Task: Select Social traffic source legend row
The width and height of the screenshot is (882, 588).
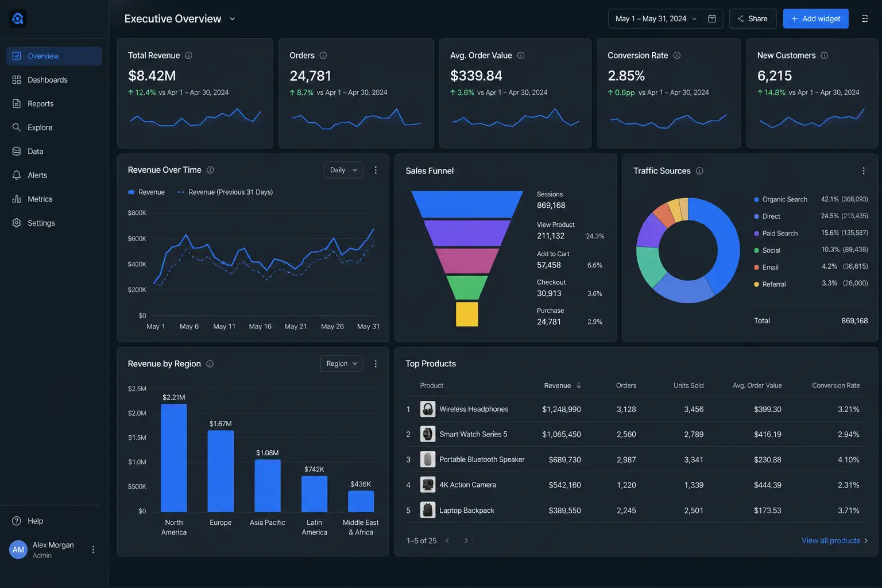Action: pyautogui.click(x=811, y=250)
